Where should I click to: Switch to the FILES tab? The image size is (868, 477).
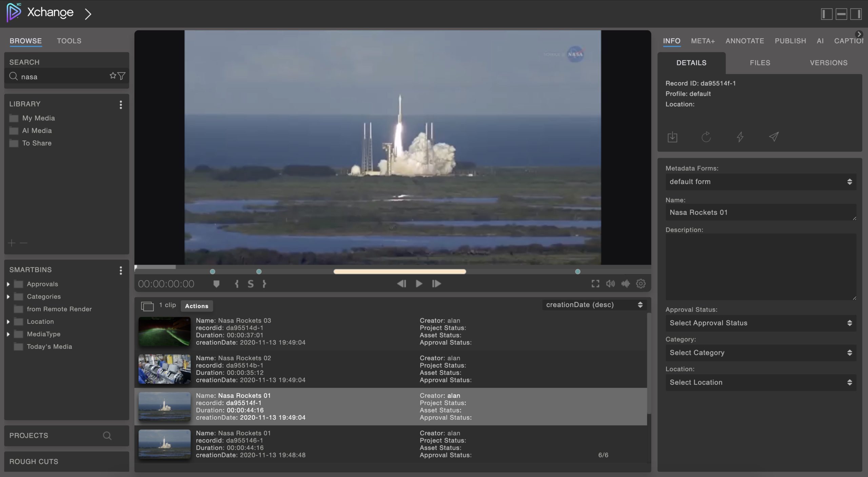pos(759,63)
